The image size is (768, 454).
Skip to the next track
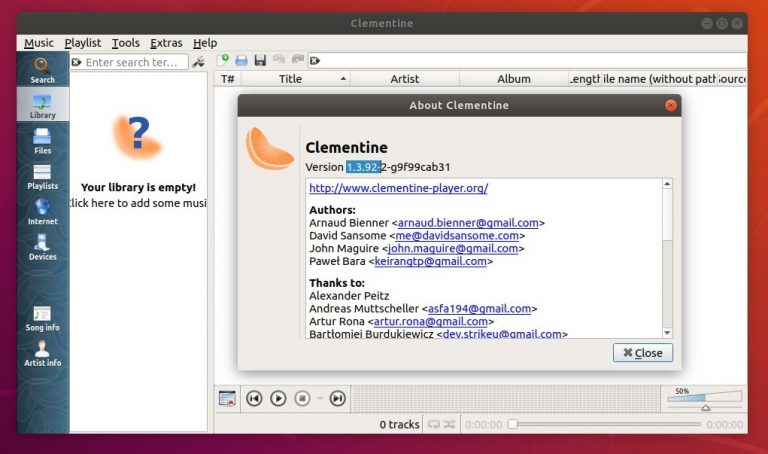coord(337,398)
